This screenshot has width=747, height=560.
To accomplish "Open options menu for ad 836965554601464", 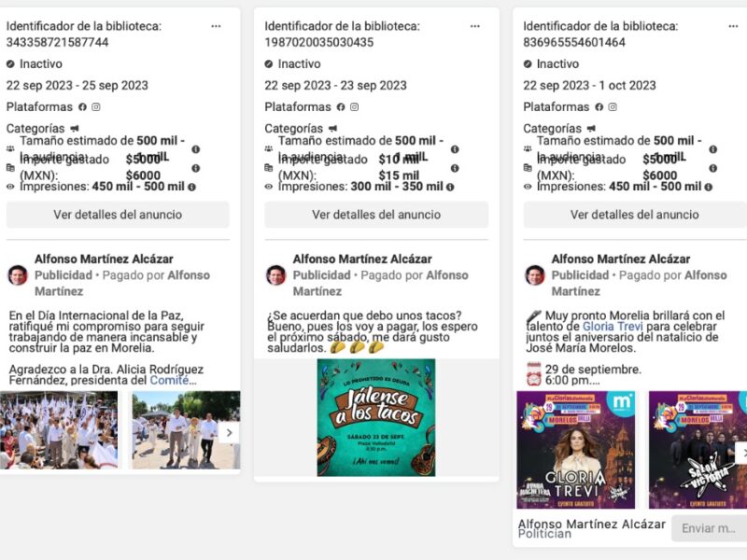I will [733, 26].
